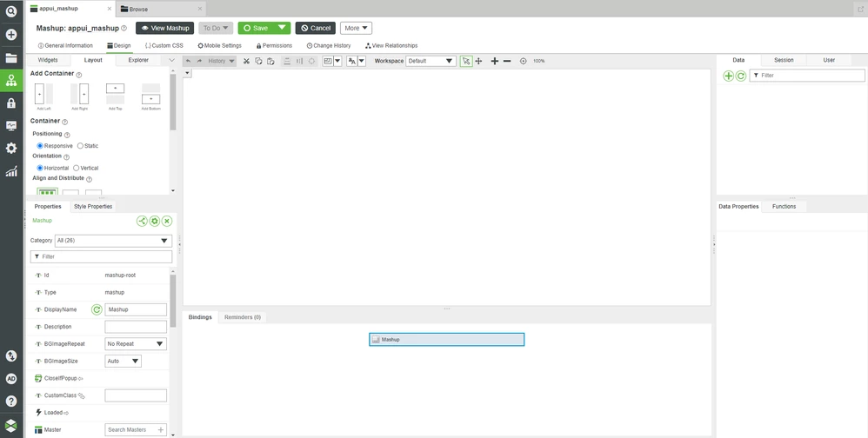The height and width of the screenshot is (438, 868).
Task: Click the paste clipboard icon
Action: [x=270, y=61]
